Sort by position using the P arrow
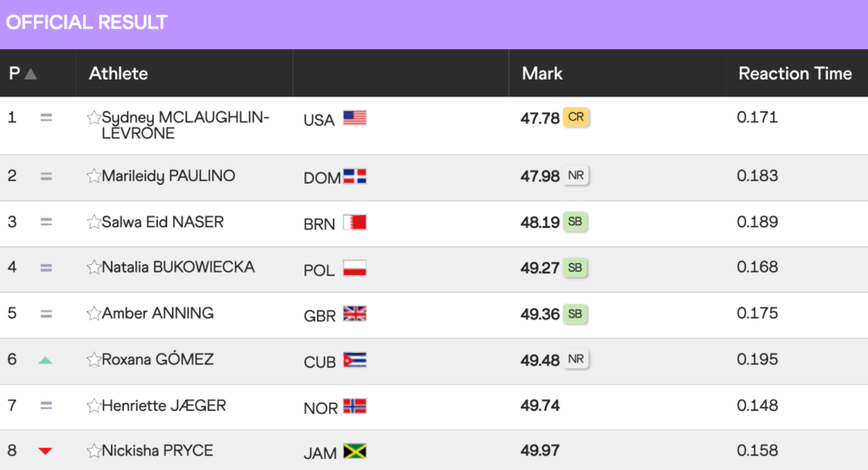The width and height of the screenshot is (868, 470). pos(31,74)
